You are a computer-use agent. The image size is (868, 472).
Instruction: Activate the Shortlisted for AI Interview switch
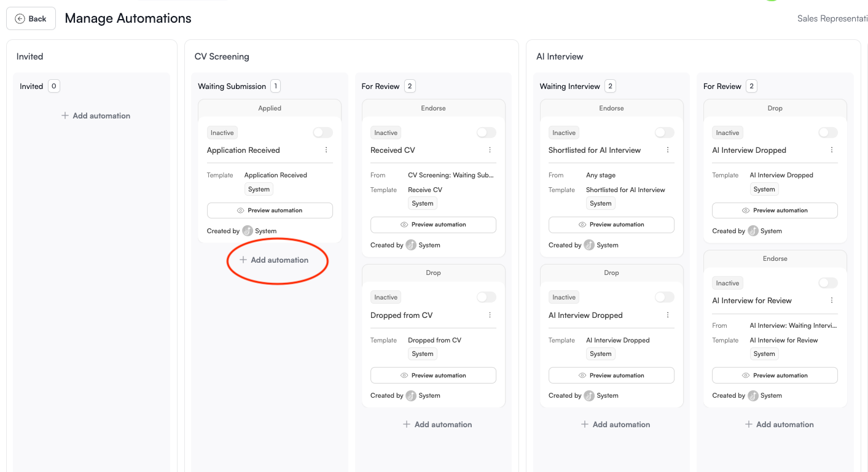point(663,132)
